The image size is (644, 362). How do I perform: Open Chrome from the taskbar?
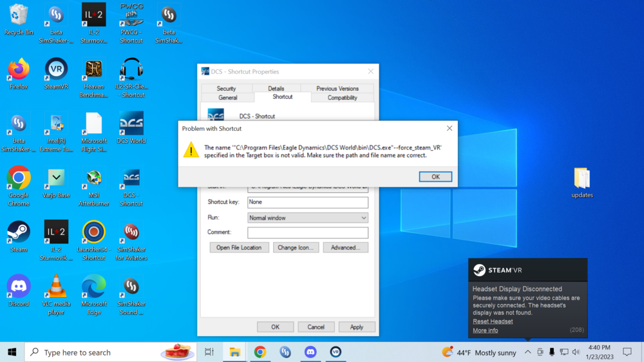click(260, 352)
